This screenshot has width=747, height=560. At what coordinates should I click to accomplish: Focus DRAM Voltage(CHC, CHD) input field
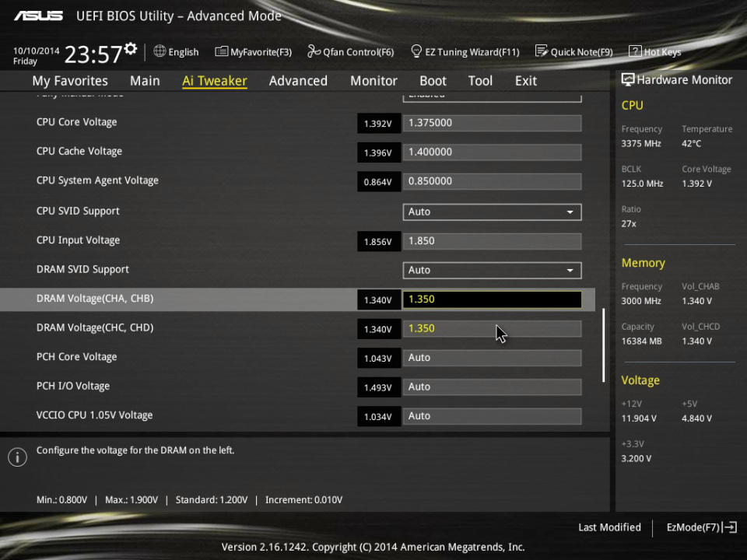[492, 328]
